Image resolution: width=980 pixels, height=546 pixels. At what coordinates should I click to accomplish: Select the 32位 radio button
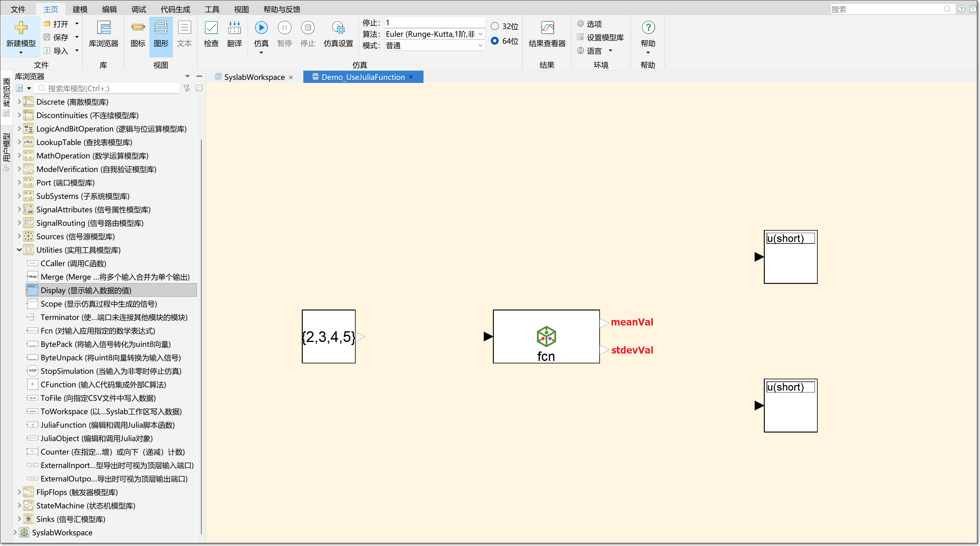point(494,26)
